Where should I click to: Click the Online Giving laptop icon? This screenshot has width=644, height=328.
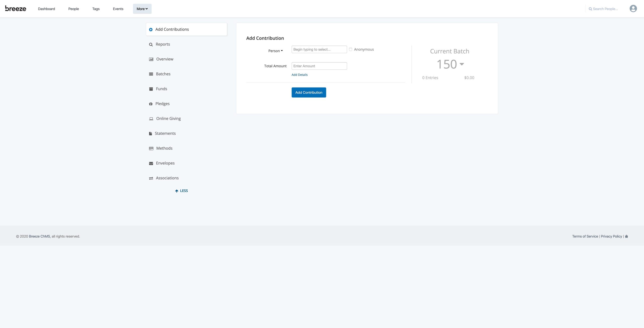[151, 119]
